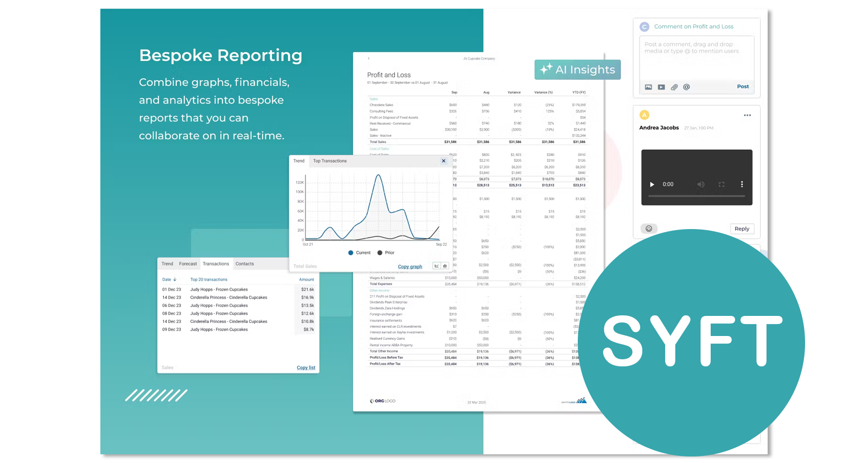Click the C user avatar beside the comment title
This screenshot has width=868, height=463.
tap(644, 27)
